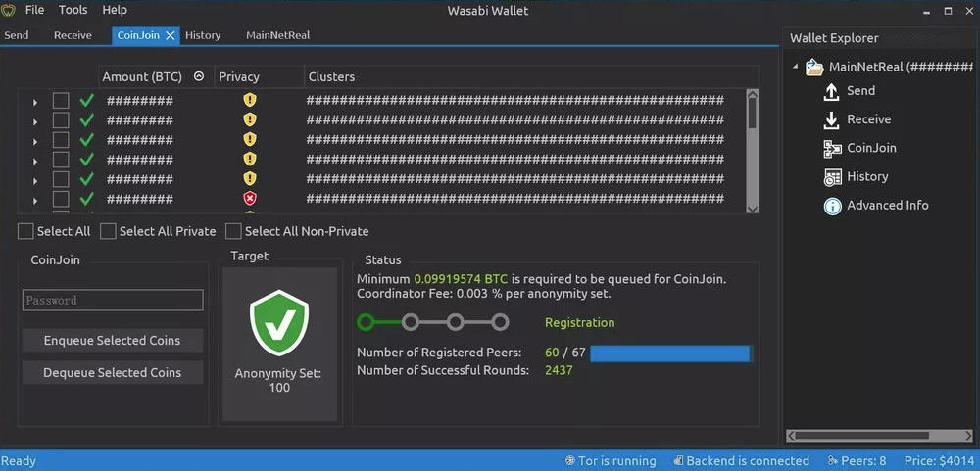This screenshot has width=980, height=471.
Task: Click the Ready status bar text
Action: [x=19, y=461]
